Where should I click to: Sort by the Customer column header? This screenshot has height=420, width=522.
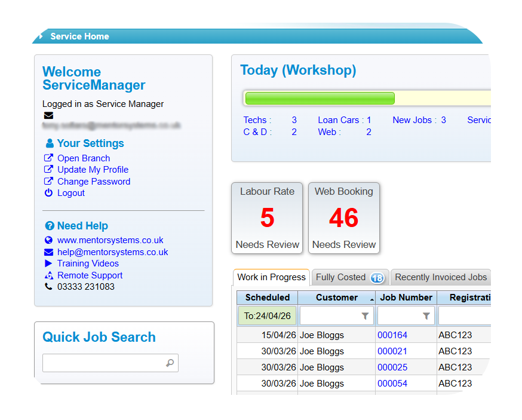tap(336, 298)
